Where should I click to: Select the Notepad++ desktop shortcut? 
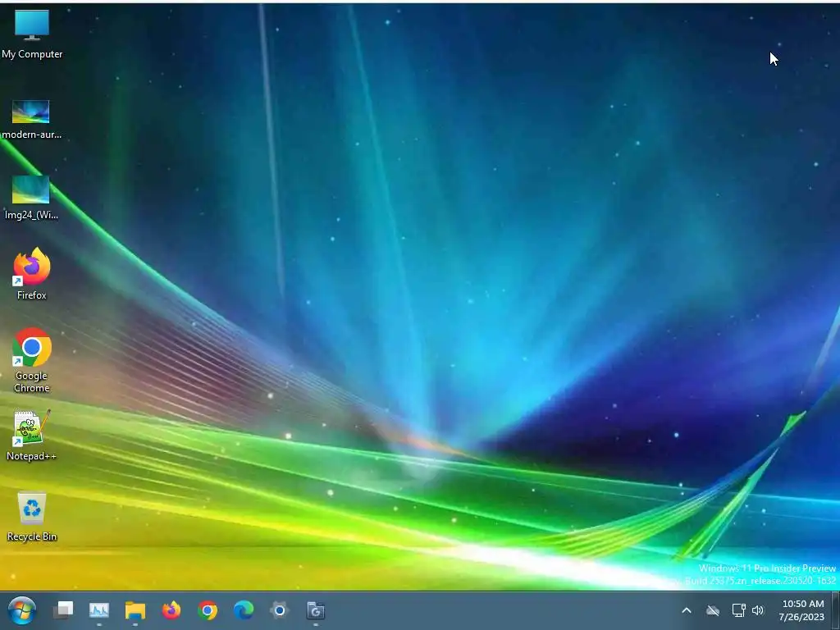tap(31, 436)
